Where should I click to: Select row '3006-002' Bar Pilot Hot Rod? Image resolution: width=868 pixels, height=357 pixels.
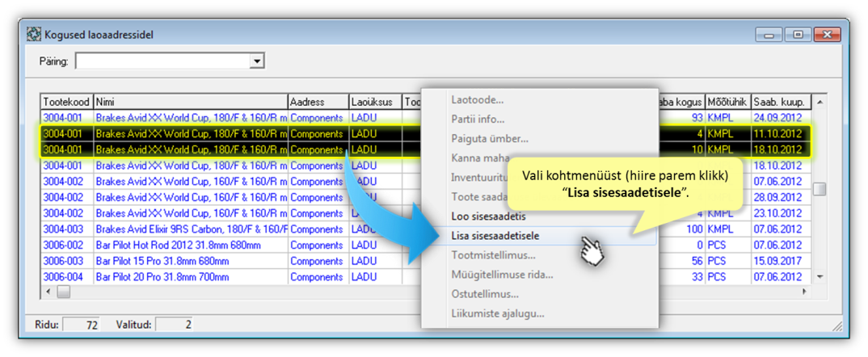[426, 245]
